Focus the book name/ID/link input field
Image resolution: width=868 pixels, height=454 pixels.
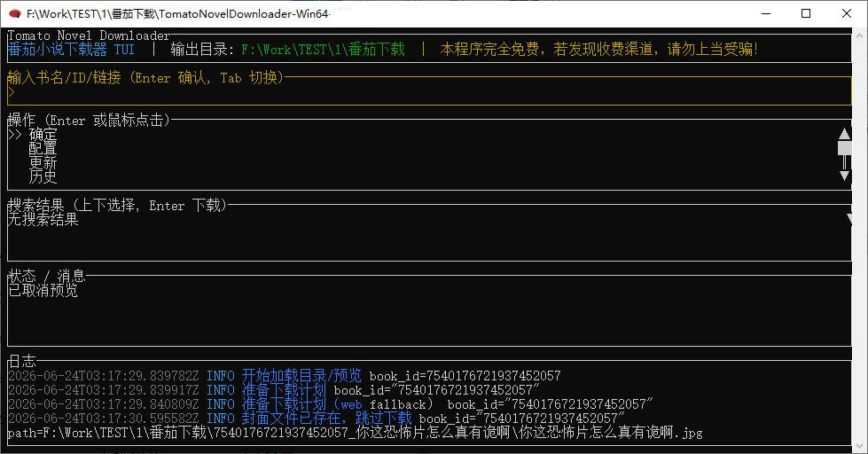(430, 92)
